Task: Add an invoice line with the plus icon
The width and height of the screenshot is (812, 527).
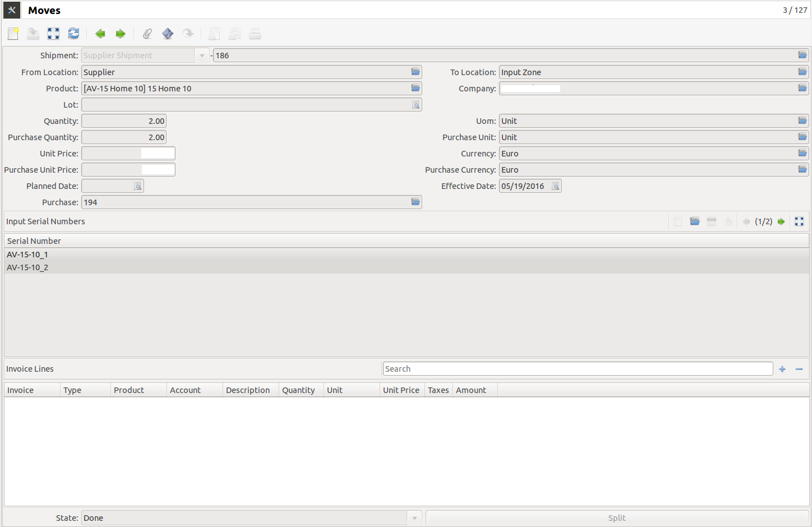Action: click(782, 368)
